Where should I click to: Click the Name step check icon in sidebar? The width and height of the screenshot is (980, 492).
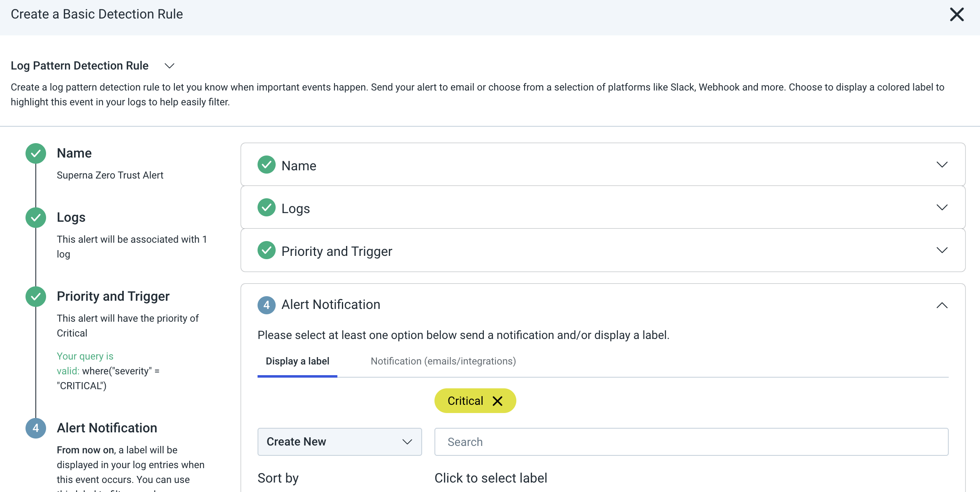pos(35,153)
